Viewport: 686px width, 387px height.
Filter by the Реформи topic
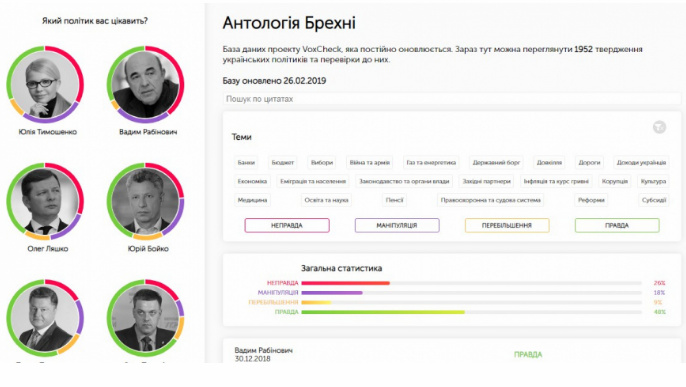(x=591, y=200)
